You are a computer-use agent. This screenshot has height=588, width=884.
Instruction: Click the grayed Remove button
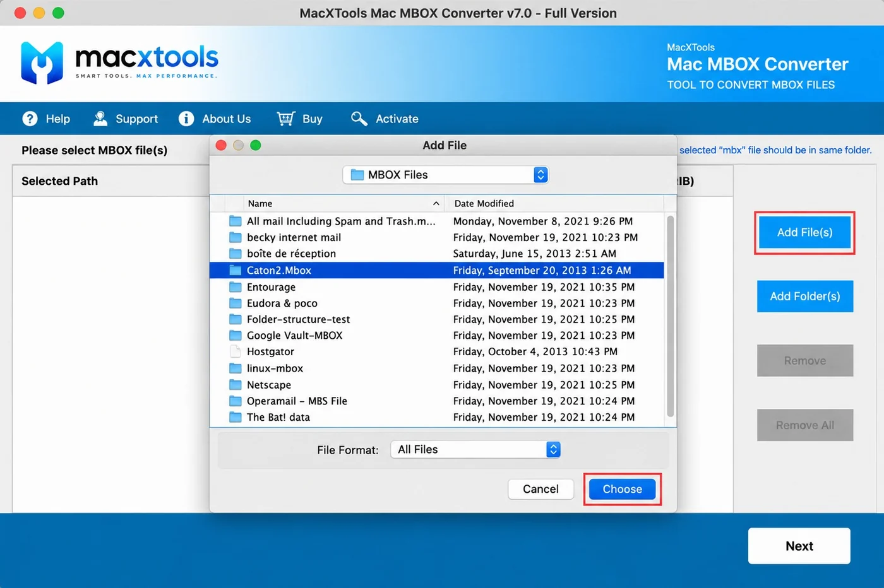pos(805,360)
